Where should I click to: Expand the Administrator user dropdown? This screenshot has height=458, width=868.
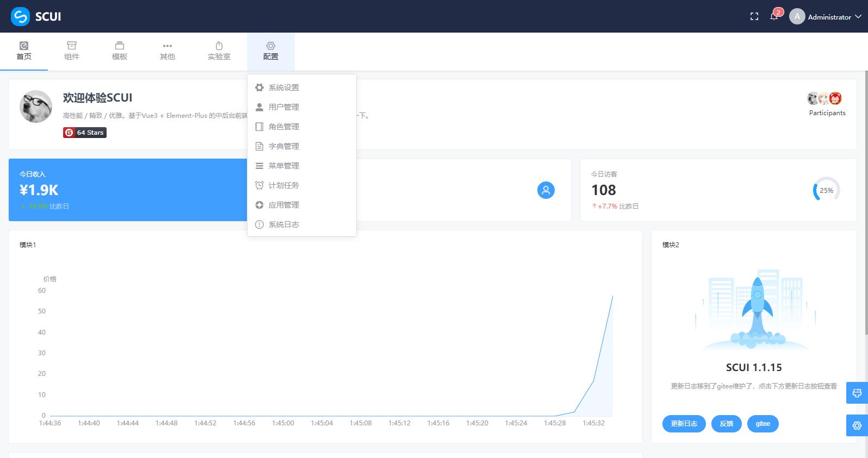825,17
